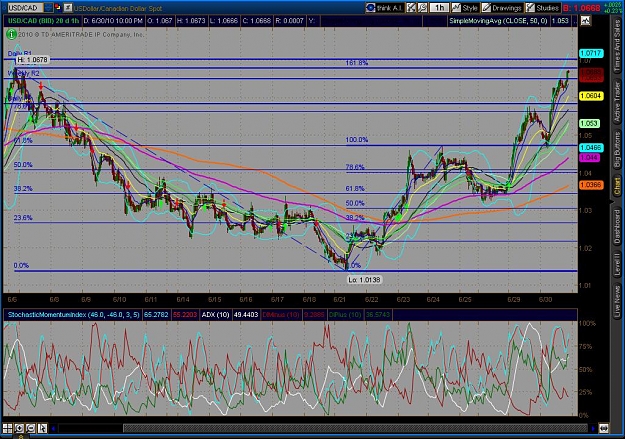
Task: Click the USD/CAD symbol input field
Action: coord(25,8)
